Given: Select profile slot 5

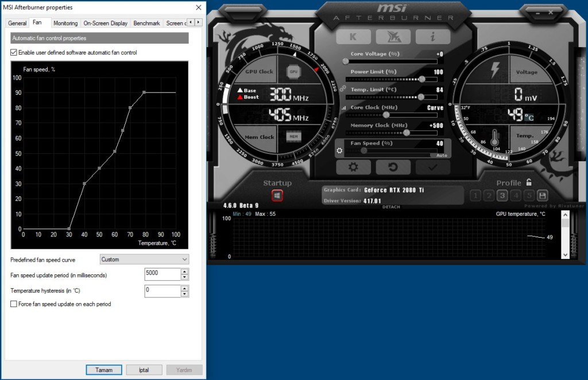Looking at the screenshot, I should point(529,195).
